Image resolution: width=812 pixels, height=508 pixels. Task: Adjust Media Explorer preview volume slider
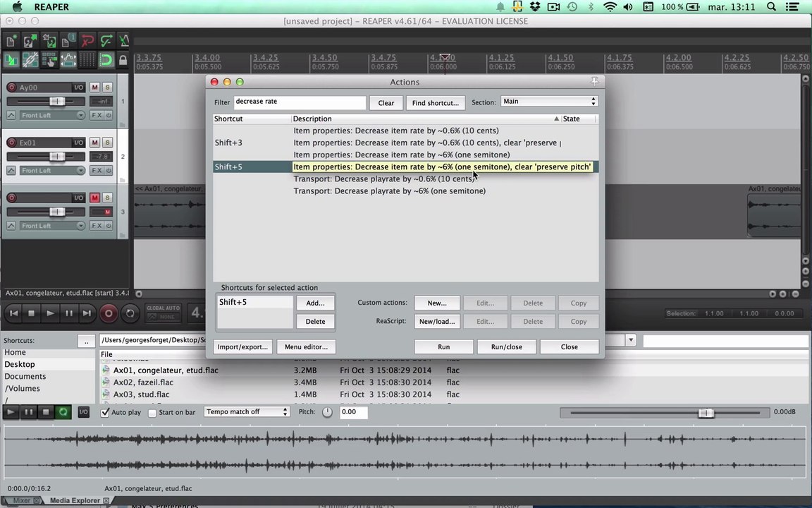tap(706, 413)
